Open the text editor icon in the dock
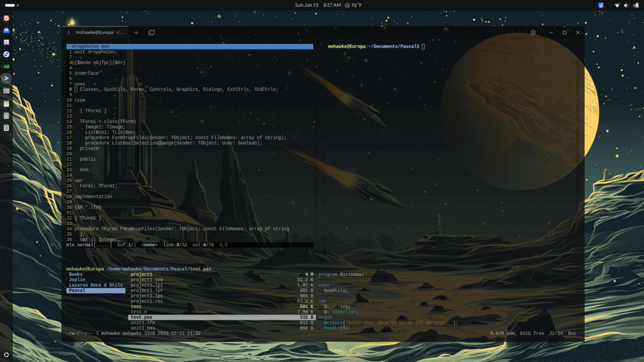The width and height of the screenshot is (644, 362). [6, 103]
